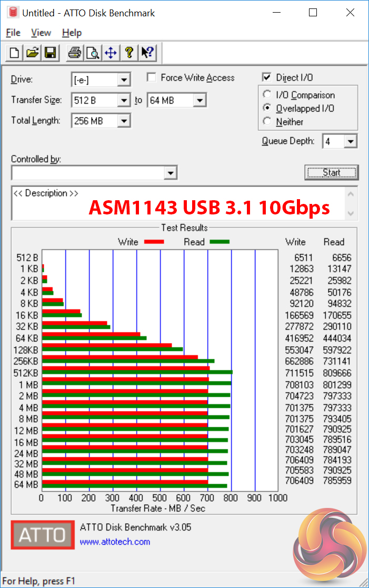Click the four-arrow move toolbar icon

[111, 53]
